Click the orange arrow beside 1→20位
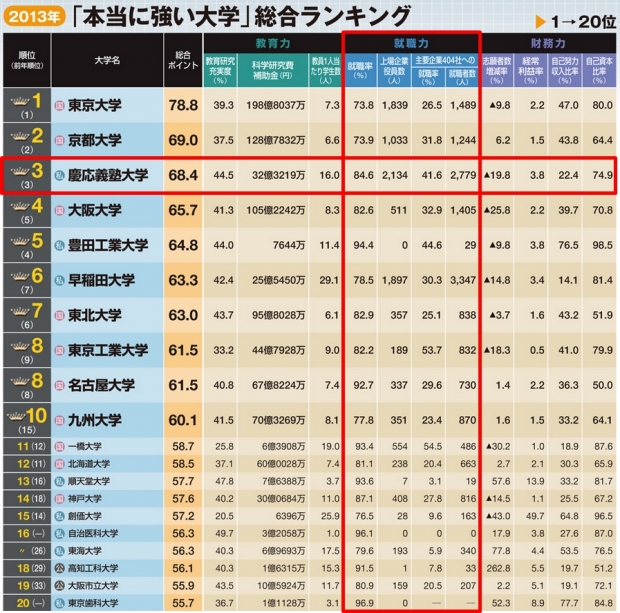The width and height of the screenshot is (620, 613). [540, 22]
